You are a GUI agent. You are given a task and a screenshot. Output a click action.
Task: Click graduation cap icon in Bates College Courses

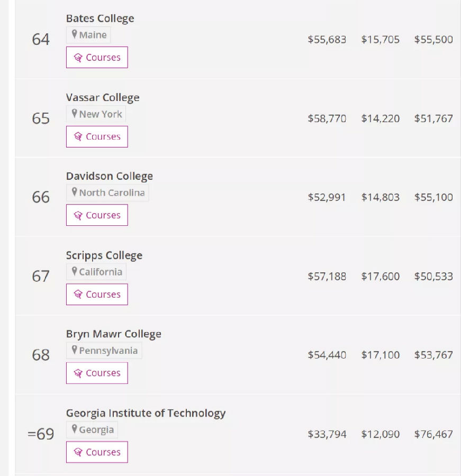[x=78, y=58]
